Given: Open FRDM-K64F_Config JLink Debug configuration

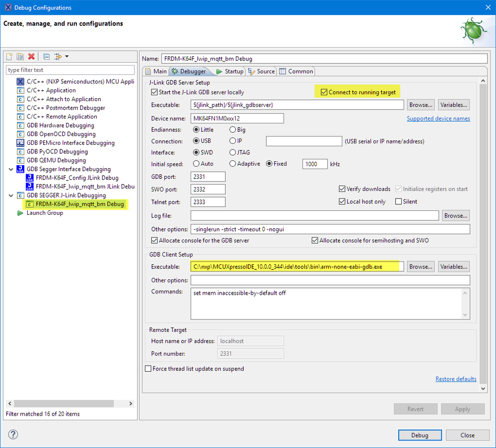Looking at the screenshot, I should (77, 178).
